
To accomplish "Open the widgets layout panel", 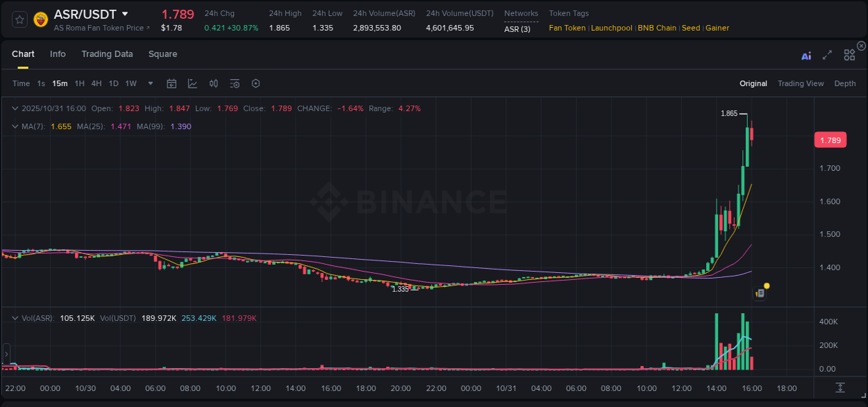I will coord(849,55).
